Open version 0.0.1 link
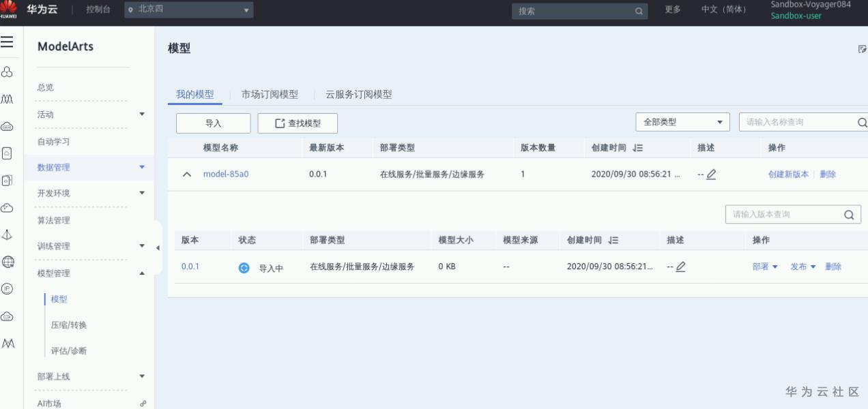Screen dimensions: 868x409 190,267
